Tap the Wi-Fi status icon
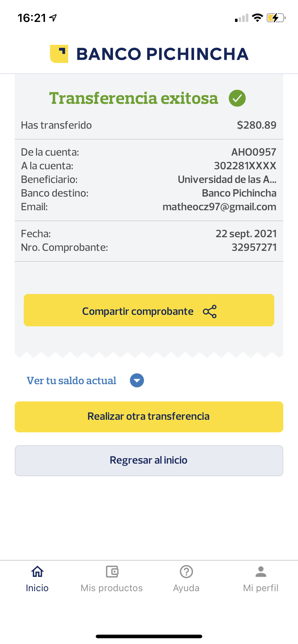 pyautogui.click(x=257, y=18)
